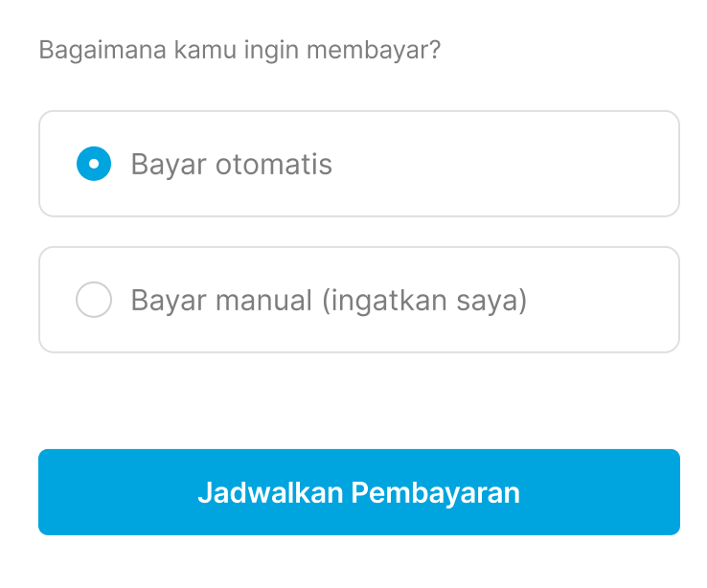Screen dimensions: 707x588
Task: Click "(ingatkan saya)" text in second option
Action: click(424, 301)
